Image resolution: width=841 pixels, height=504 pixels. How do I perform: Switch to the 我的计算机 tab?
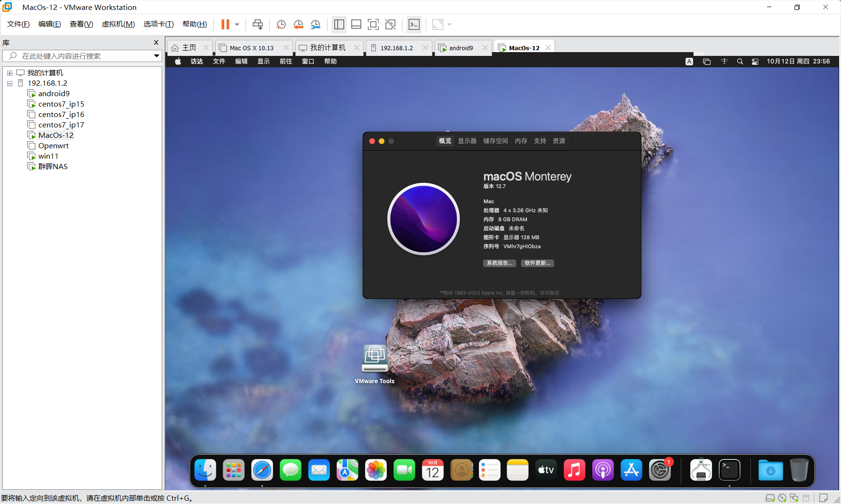327,48
